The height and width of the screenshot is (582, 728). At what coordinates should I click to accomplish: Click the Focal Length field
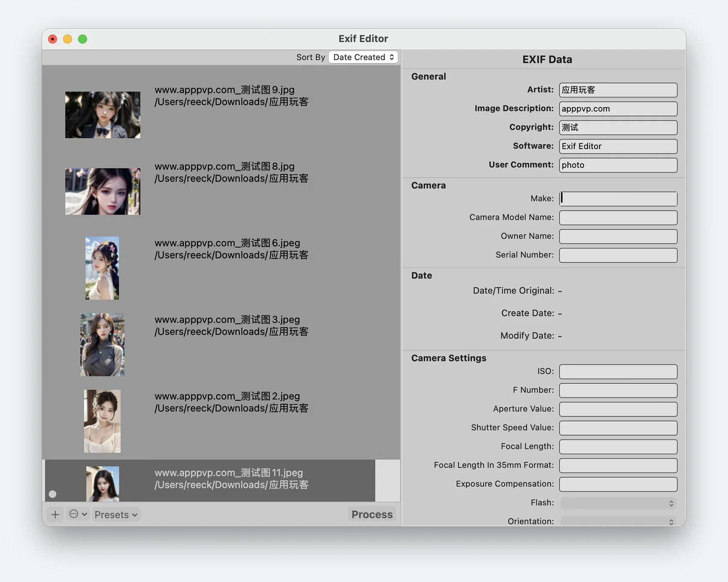coord(618,447)
